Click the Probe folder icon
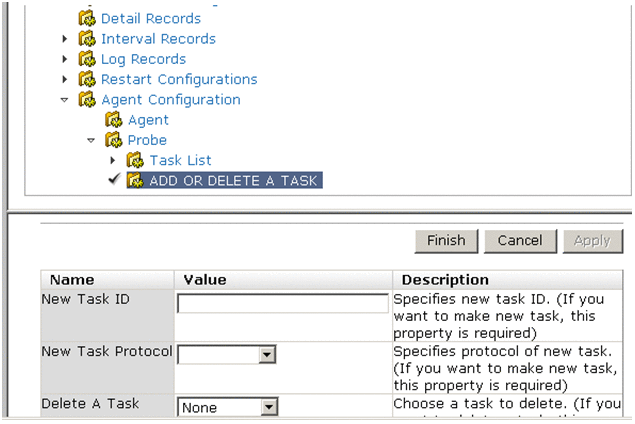The height and width of the screenshot is (424, 635). 113,140
